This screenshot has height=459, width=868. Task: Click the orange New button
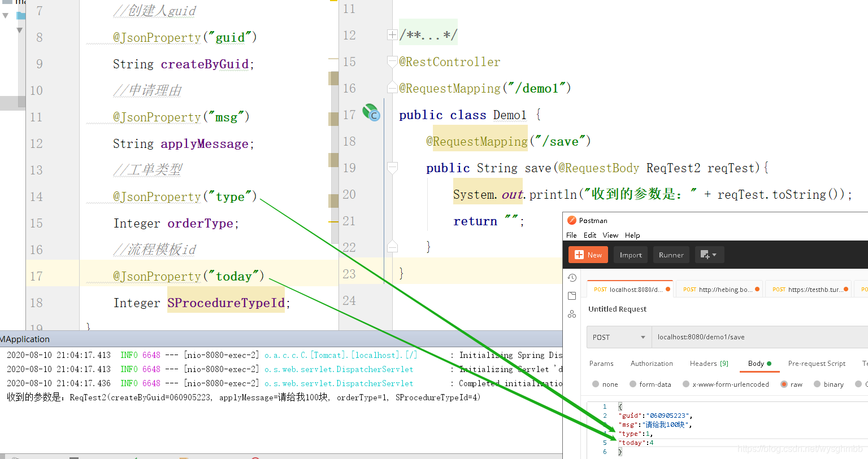(588, 255)
